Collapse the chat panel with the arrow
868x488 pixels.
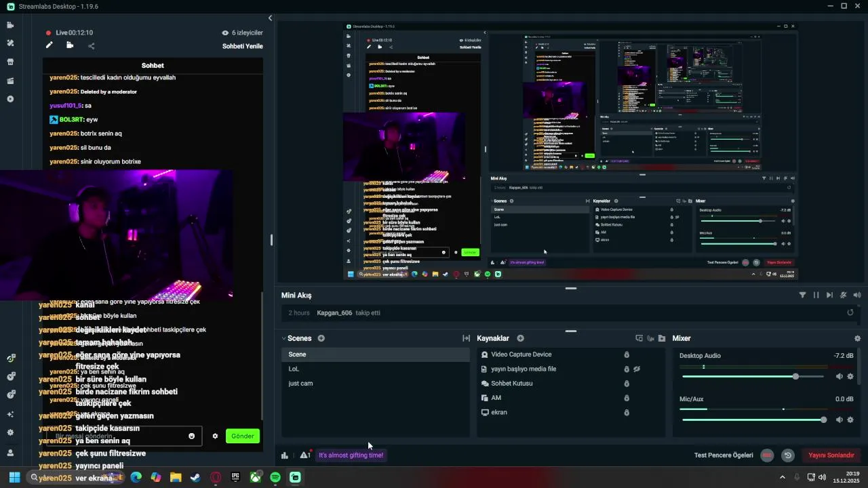270,18
